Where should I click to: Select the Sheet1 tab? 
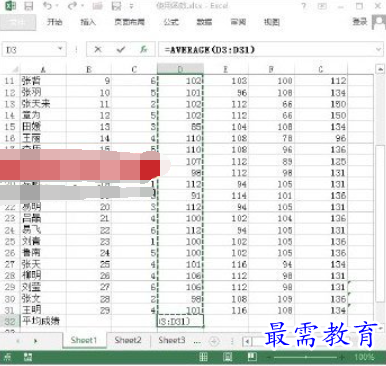[x=84, y=340]
